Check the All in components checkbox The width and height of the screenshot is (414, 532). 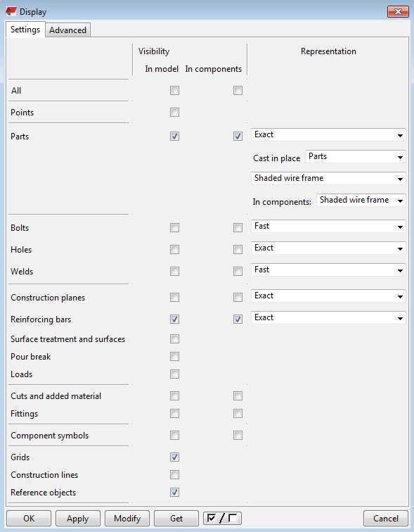(x=238, y=91)
